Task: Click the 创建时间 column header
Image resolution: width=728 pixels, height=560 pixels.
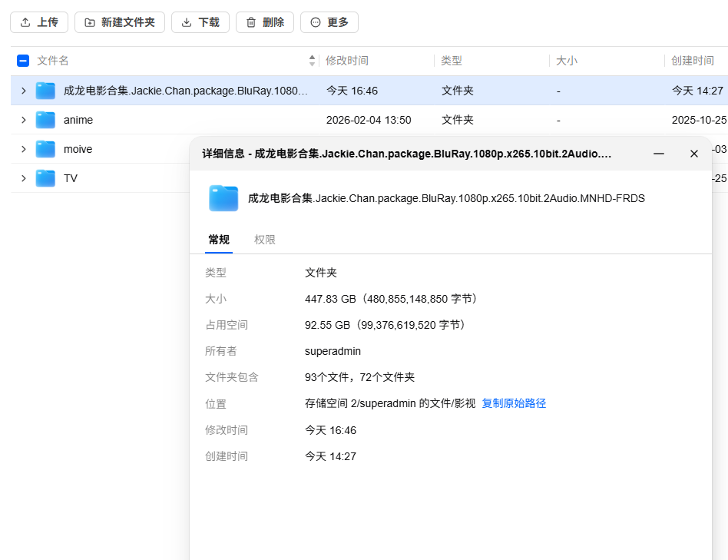Action: tap(692, 61)
